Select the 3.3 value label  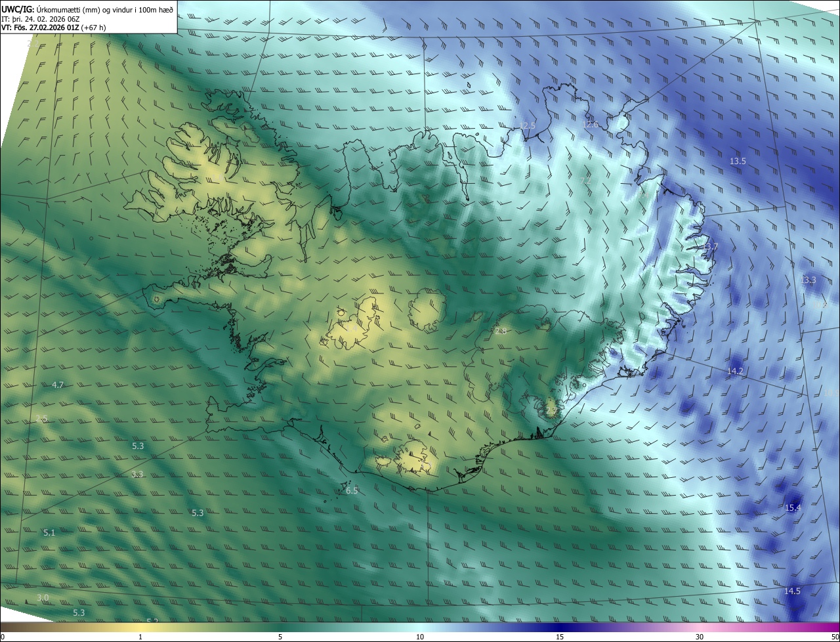[137, 474]
